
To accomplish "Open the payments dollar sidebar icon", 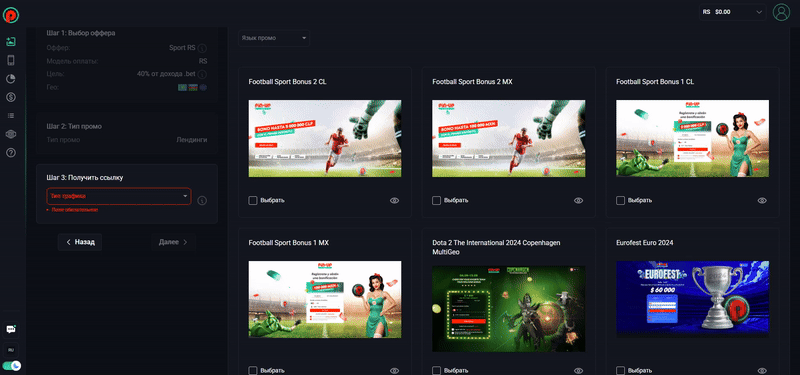I will [11, 97].
